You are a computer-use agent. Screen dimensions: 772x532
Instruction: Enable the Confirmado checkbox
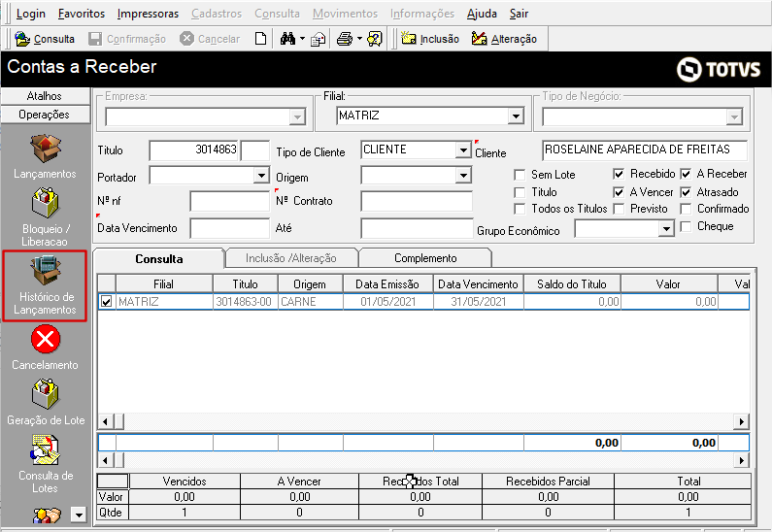pyautogui.click(x=686, y=209)
